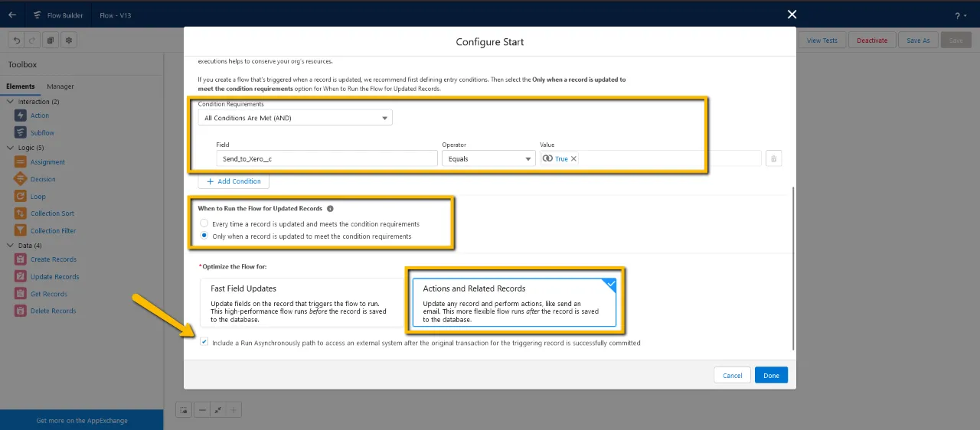Close the Configure Start dialog

pos(792,14)
